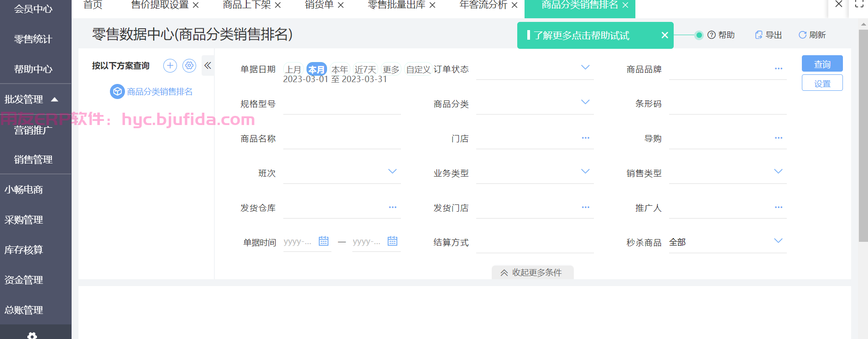
Task: Open 门店 lookup ellipsis
Action: (585, 138)
